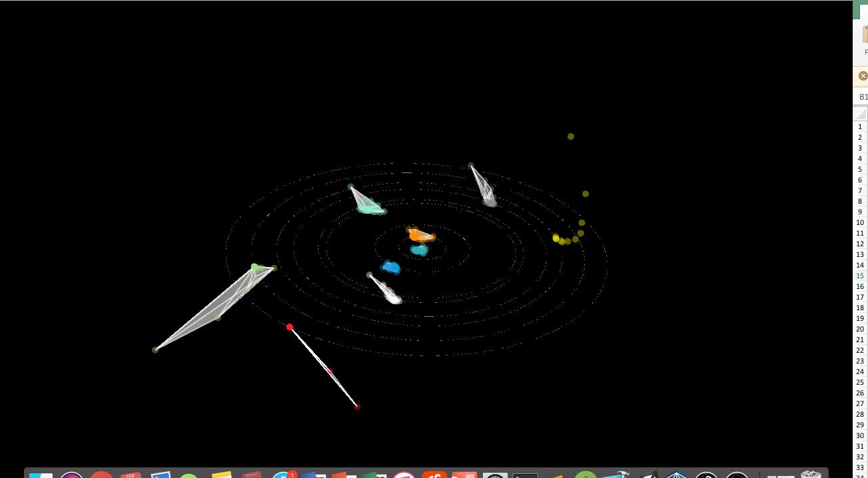Select row 15 header in spreadsheet
The height and width of the screenshot is (478, 868).
point(860,276)
